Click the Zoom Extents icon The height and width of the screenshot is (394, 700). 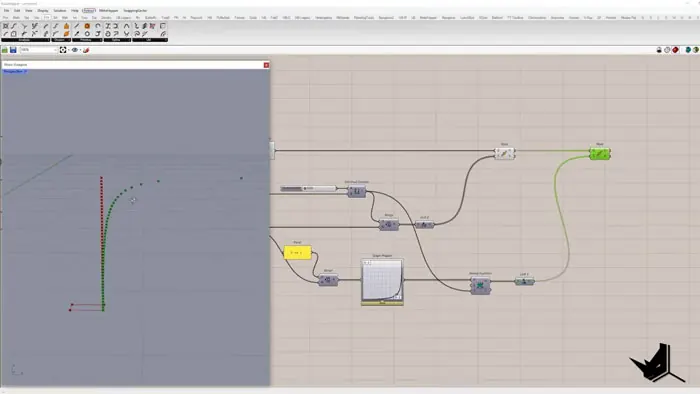click(x=63, y=50)
